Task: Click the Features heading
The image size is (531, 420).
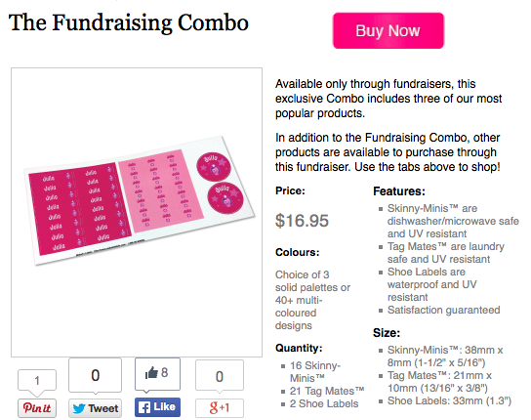Action: pos(399,191)
